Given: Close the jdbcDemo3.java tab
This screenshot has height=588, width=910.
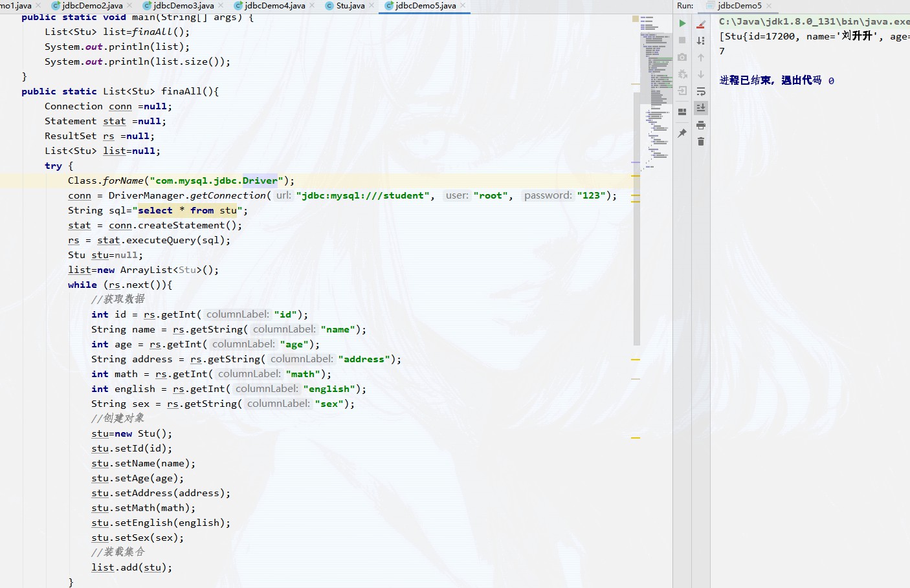Looking at the screenshot, I should point(221,6).
